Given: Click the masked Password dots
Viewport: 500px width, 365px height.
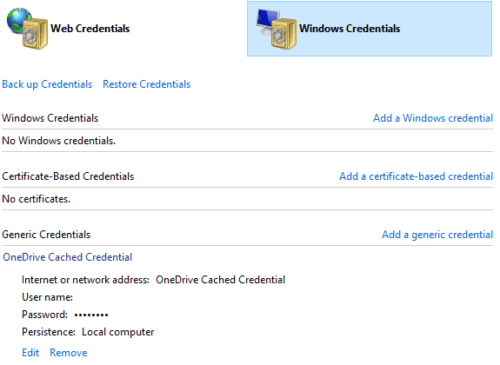Looking at the screenshot, I should [x=91, y=315].
